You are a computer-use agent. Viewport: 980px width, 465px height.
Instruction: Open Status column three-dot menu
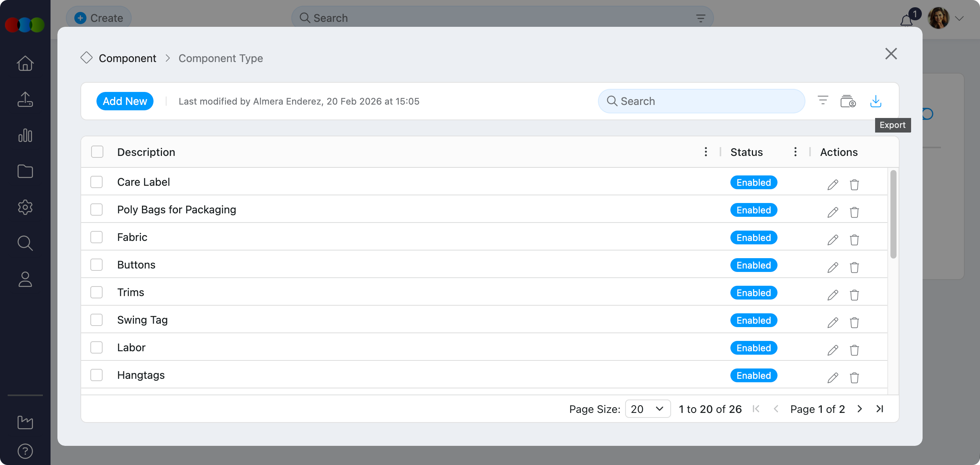[x=795, y=152]
